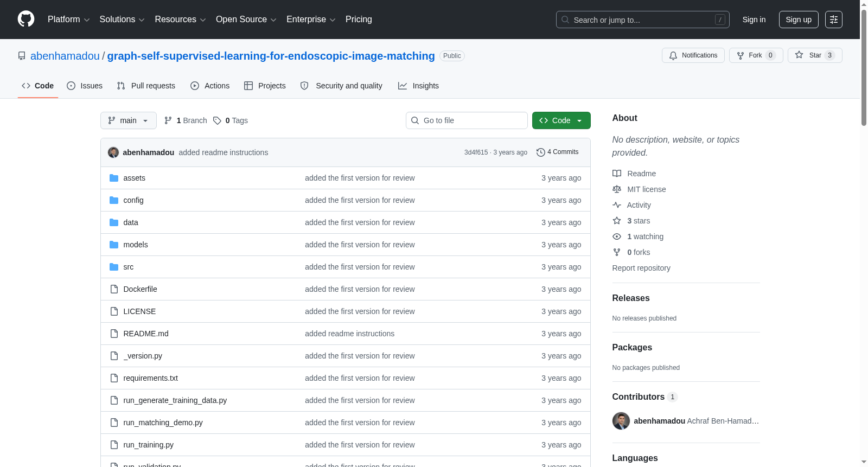Open the Pull requests tab

(146, 86)
